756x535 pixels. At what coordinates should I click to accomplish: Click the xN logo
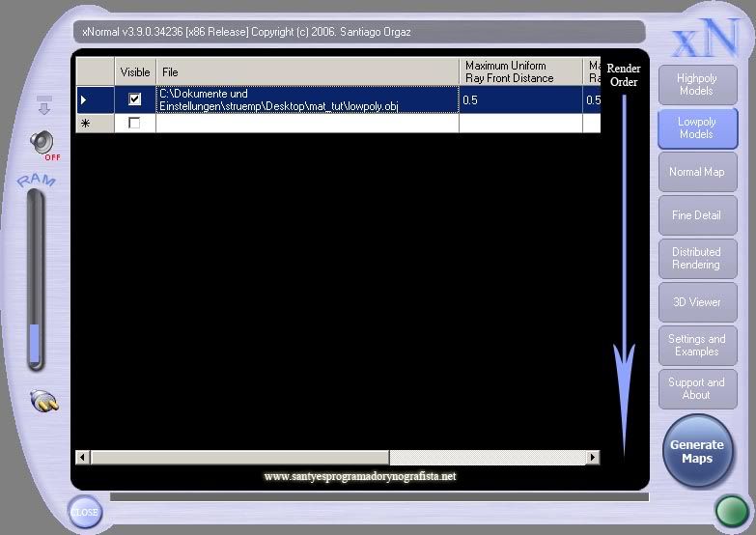click(706, 38)
